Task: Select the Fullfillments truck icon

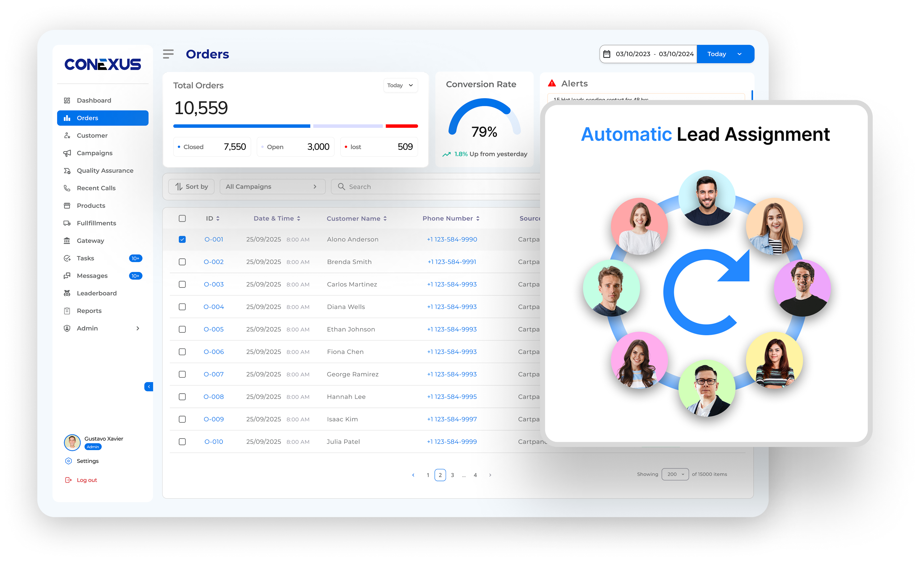Action: coord(67,223)
